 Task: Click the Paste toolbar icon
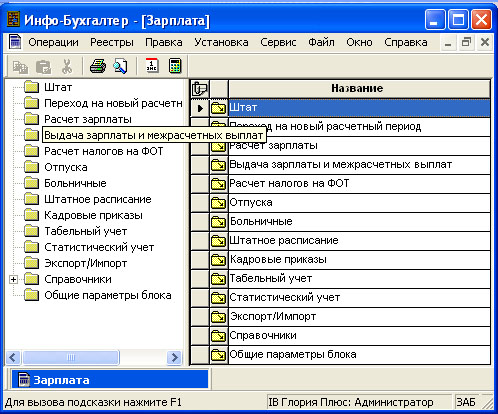(x=44, y=67)
